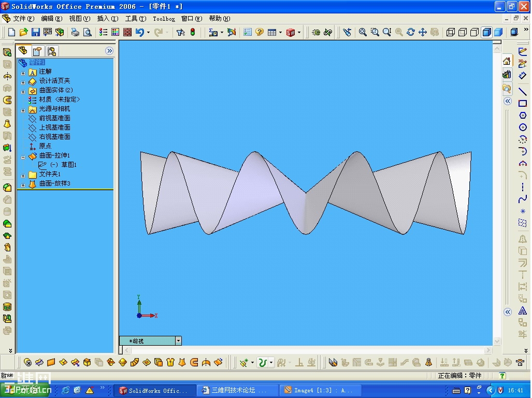This screenshot has width=532, height=398.
Task: Open the File Explorer task pane tab
Action: click(507, 88)
